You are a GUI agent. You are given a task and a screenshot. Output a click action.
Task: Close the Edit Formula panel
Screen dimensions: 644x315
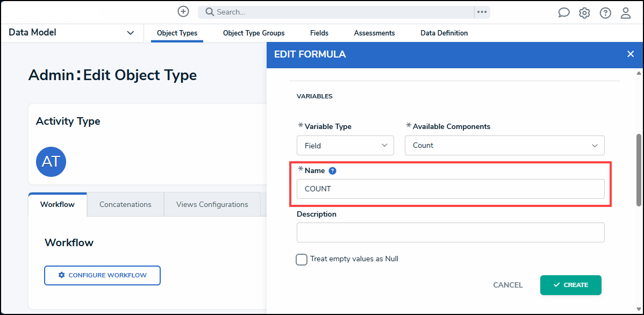631,54
